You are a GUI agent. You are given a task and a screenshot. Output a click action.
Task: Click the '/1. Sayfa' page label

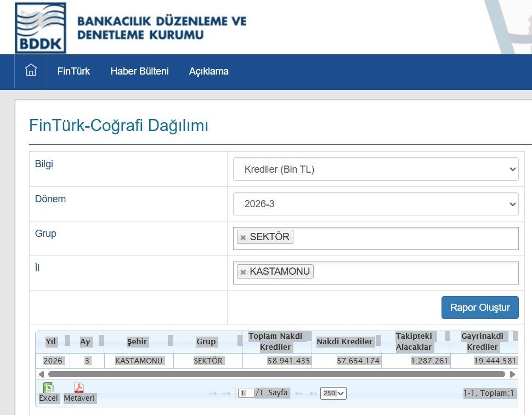(x=271, y=393)
